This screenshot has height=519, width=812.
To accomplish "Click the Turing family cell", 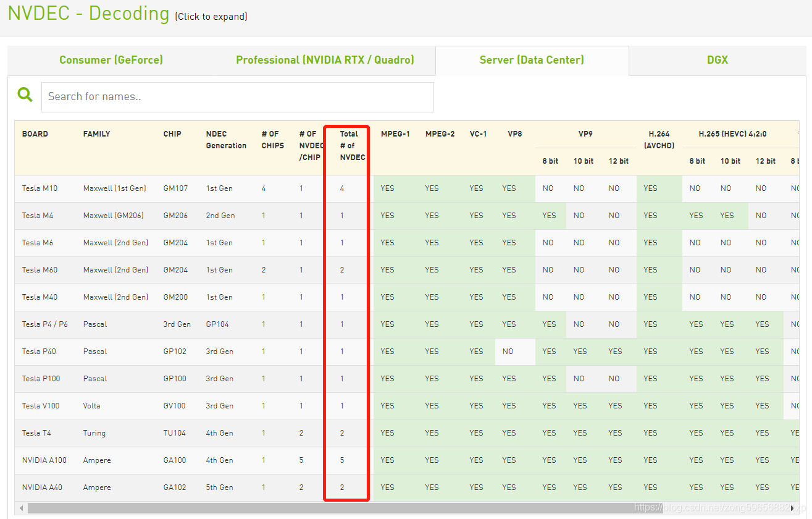I will (94, 433).
